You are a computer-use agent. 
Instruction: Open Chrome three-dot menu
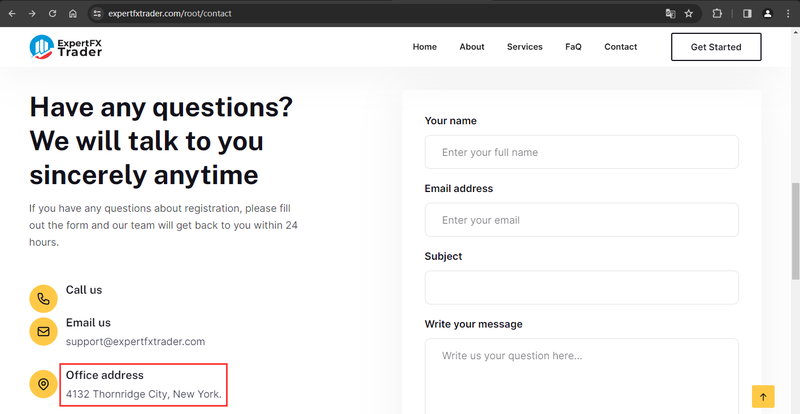788,14
